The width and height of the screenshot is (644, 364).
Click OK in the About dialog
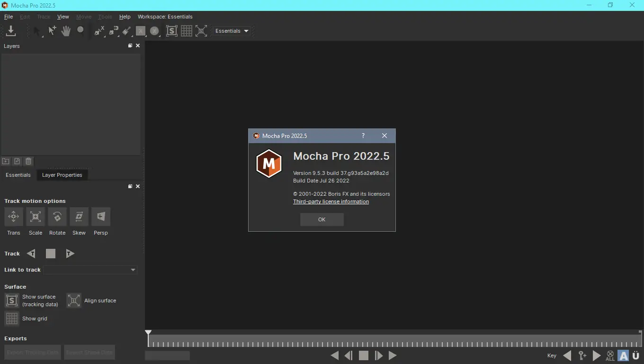click(x=322, y=219)
